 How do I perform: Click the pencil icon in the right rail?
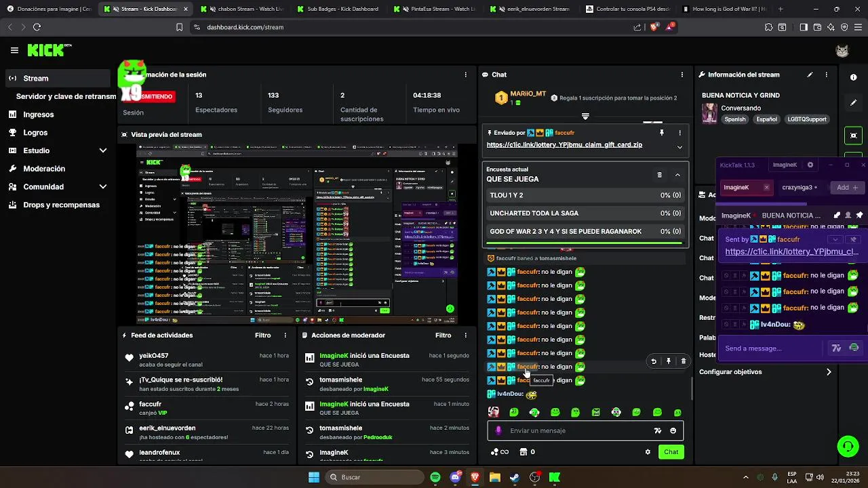[x=853, y=103]
